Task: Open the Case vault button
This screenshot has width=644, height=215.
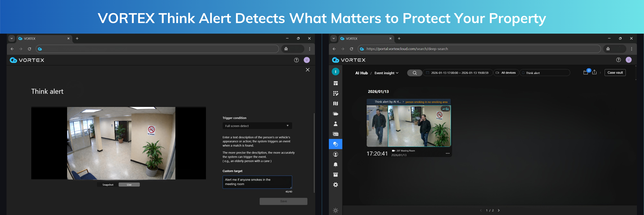Action: tap(615, 72)
